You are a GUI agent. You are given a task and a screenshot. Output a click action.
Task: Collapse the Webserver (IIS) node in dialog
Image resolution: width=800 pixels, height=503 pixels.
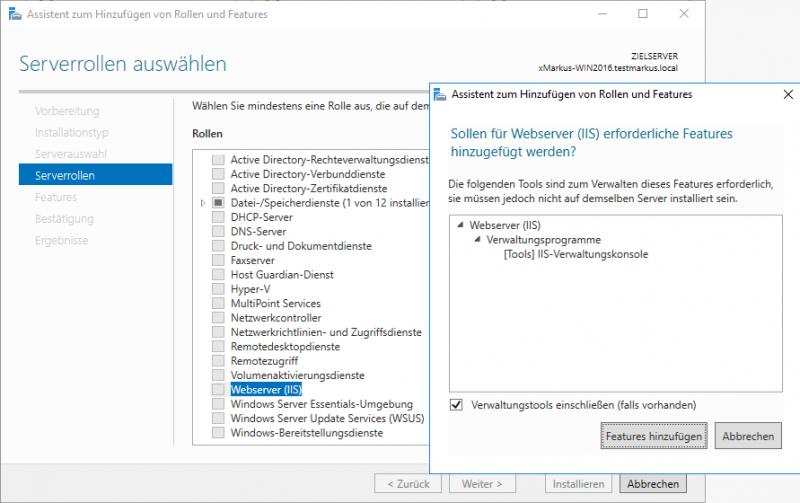pos(458,225)
